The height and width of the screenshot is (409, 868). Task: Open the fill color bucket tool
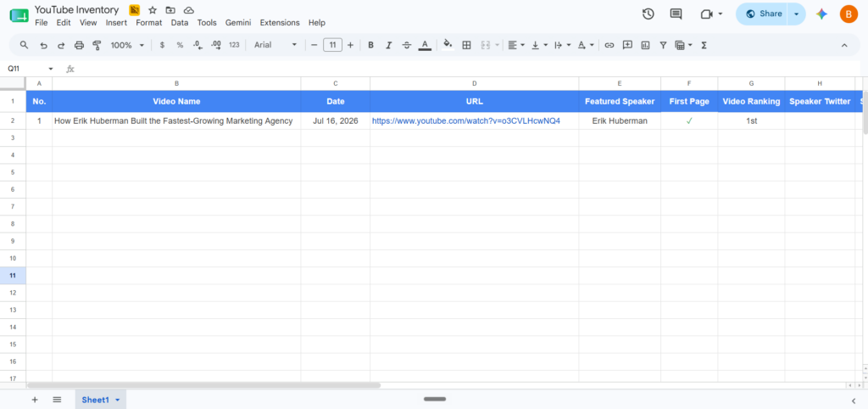tap(448, 45)
